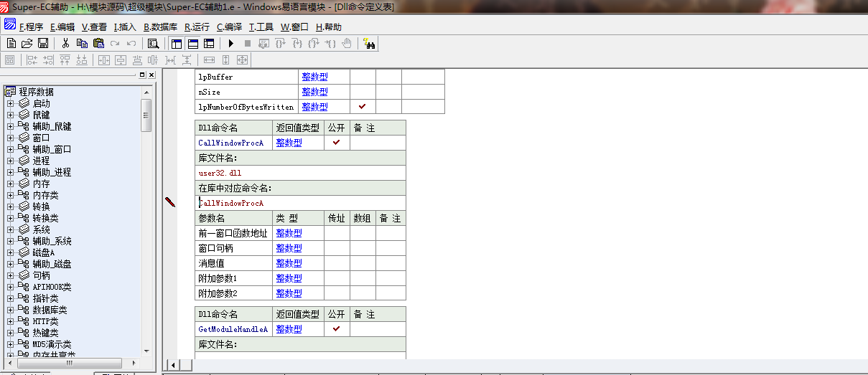Open the magnifier find-in-document icon
The width and height of the screenshot is (868, 375).
153,44
